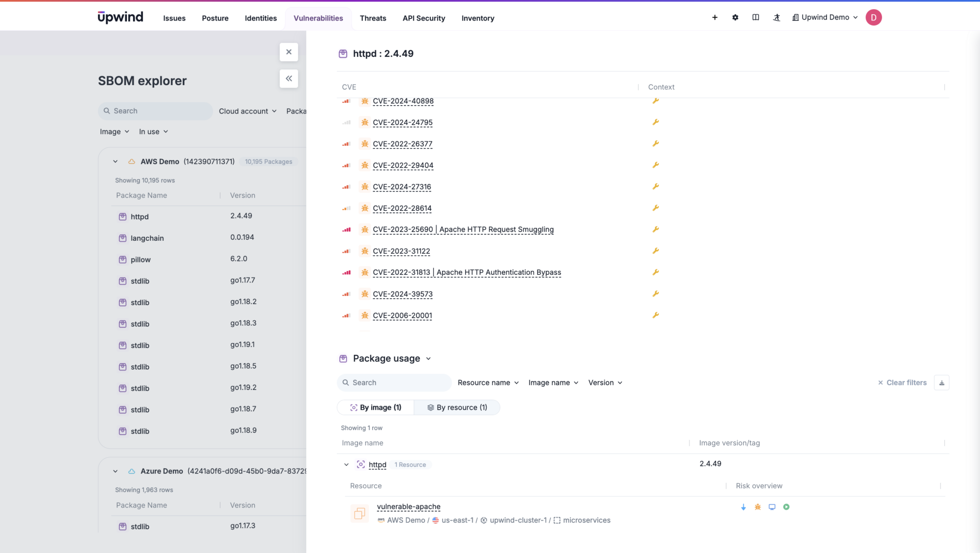Click the plus icon in the top toolbar
980x553 pixels.
[714, 17]
